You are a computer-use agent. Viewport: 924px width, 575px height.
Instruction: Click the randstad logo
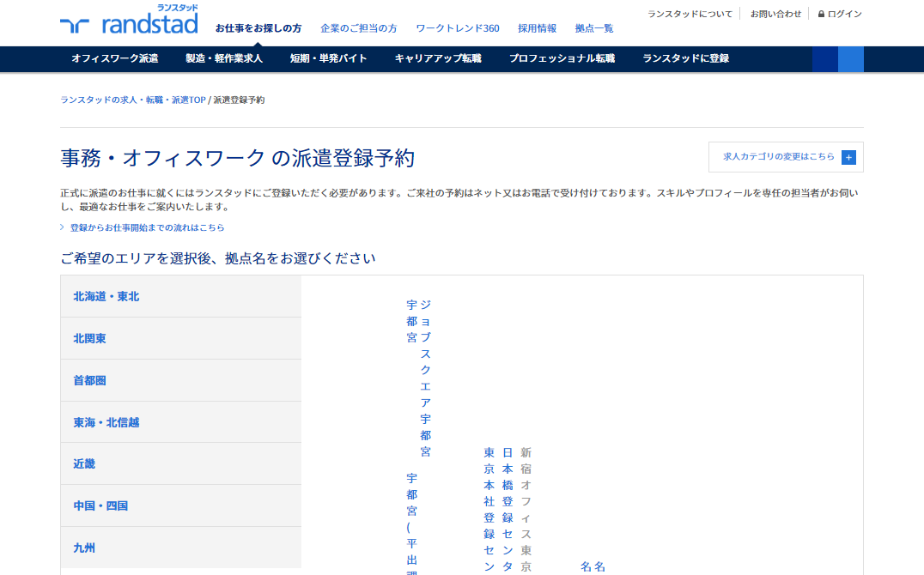click(129, 20)
